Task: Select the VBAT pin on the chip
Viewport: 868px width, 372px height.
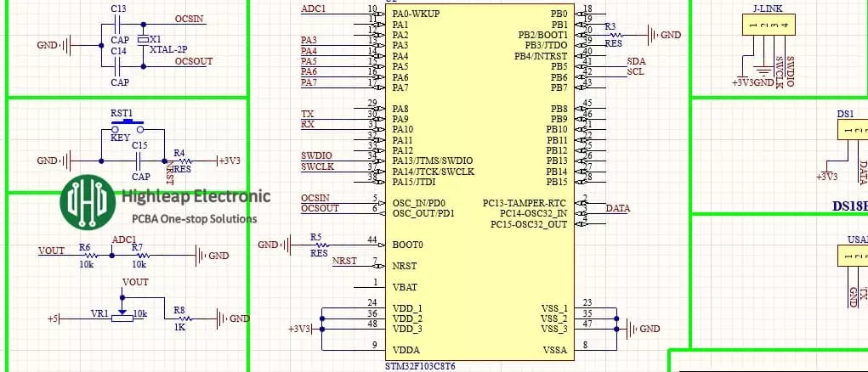Action: pos(405,286)
